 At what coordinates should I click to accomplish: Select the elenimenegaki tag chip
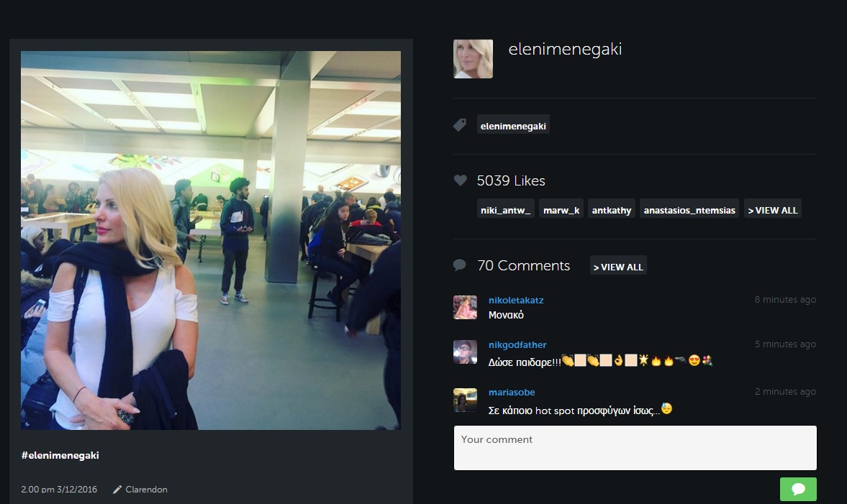[x=513, y=126]
